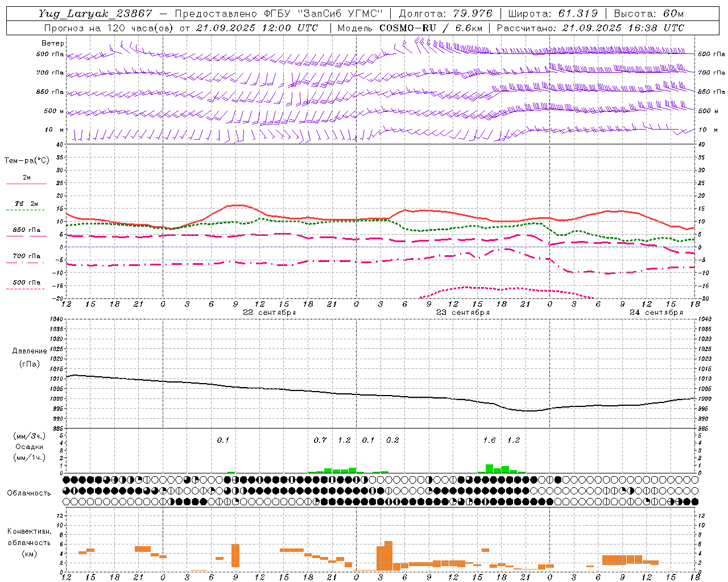728x582 pixels.
Task: Select the Модель COSMO-RU / 6.6км label
Action: (x=410, y=27)
